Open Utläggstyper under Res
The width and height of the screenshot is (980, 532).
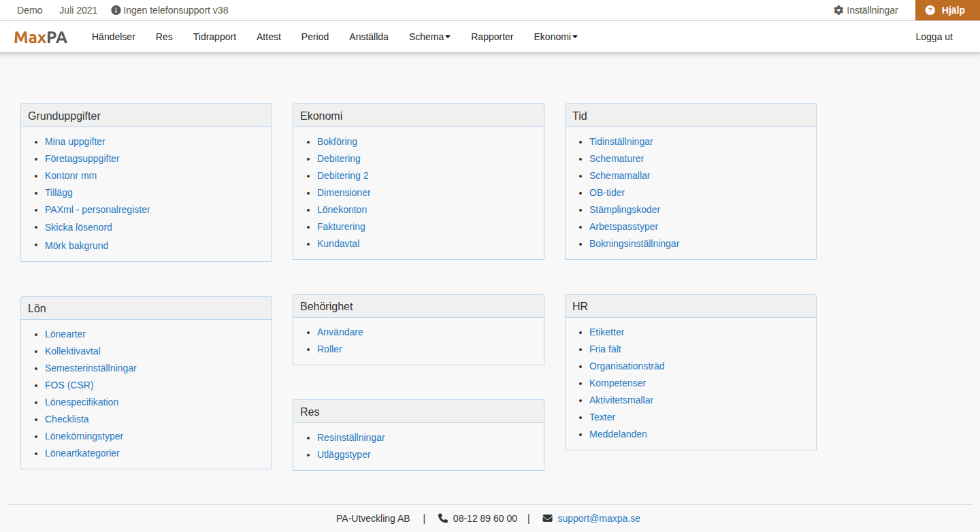point(344,454)
